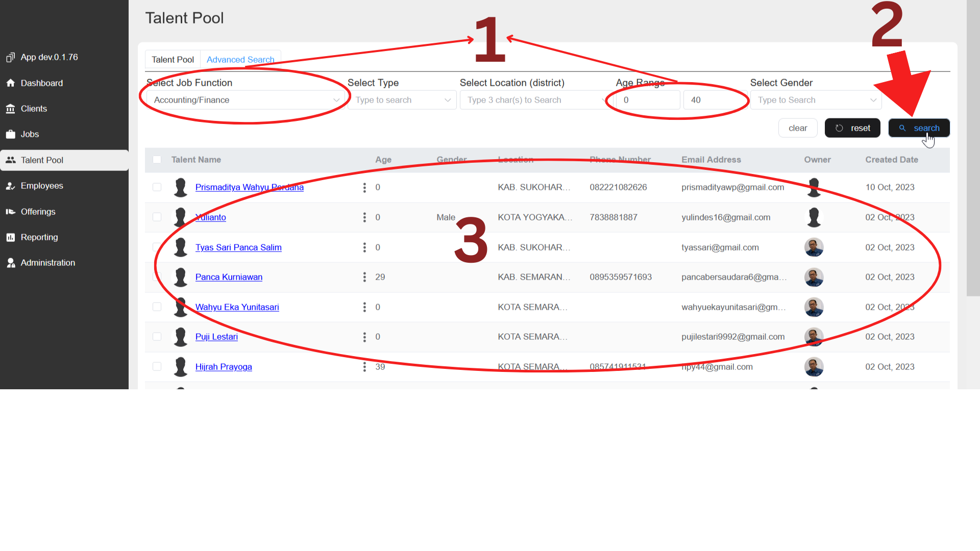Tick the checkbox for Prismaditya Wahyu Perdana
The height and width of the screenshot is (551, 980).
coord(157,187)
